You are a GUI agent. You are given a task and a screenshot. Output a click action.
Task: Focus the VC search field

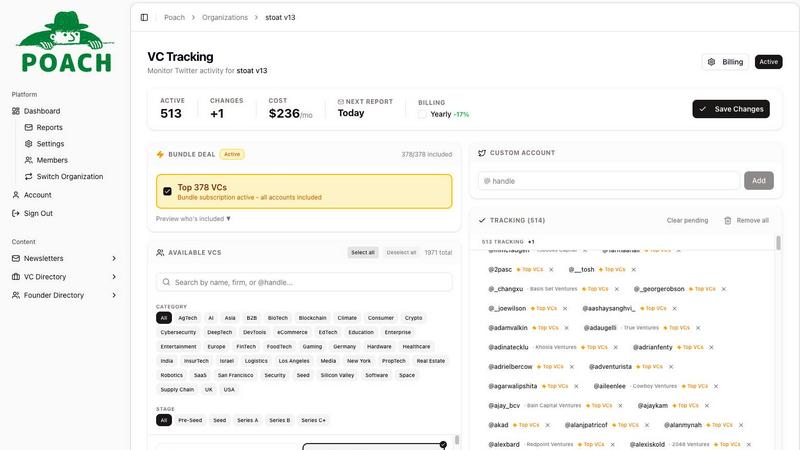tap(304, 282)
